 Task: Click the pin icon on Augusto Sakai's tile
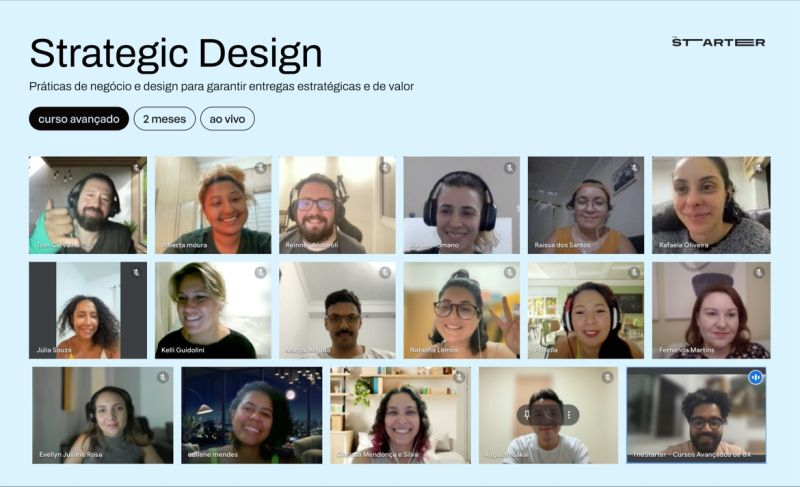point(527,415)
